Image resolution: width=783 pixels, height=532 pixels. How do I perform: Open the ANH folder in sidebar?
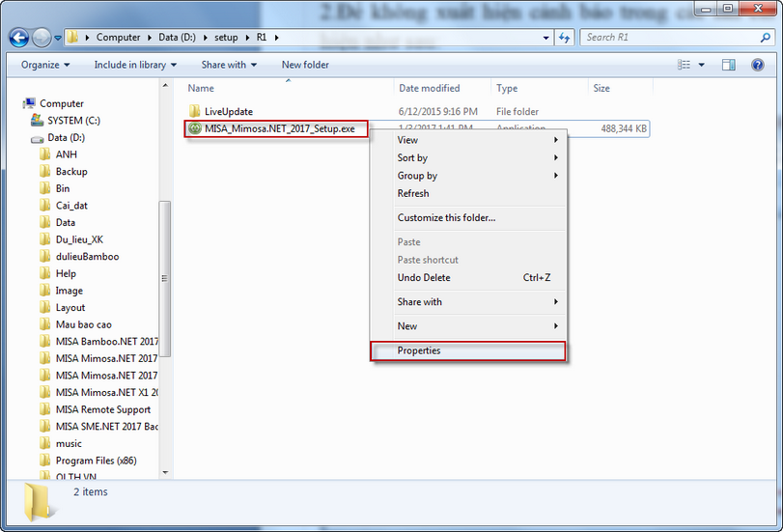pos(59,154)
